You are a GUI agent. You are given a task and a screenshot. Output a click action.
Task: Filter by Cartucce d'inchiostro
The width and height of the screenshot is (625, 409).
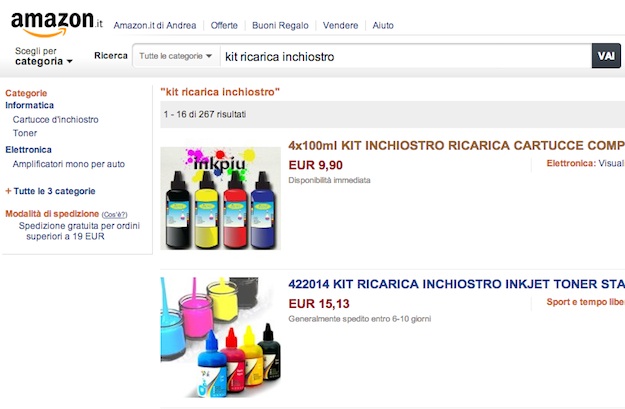click(x=55, y=120)
